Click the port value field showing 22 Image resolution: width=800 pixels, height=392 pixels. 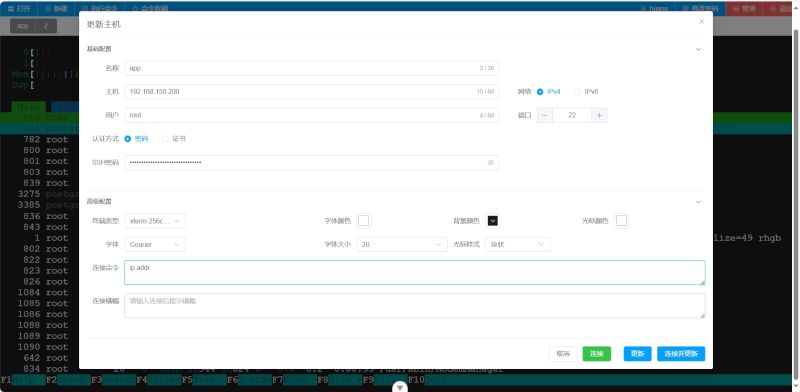[x=572, y=115]
